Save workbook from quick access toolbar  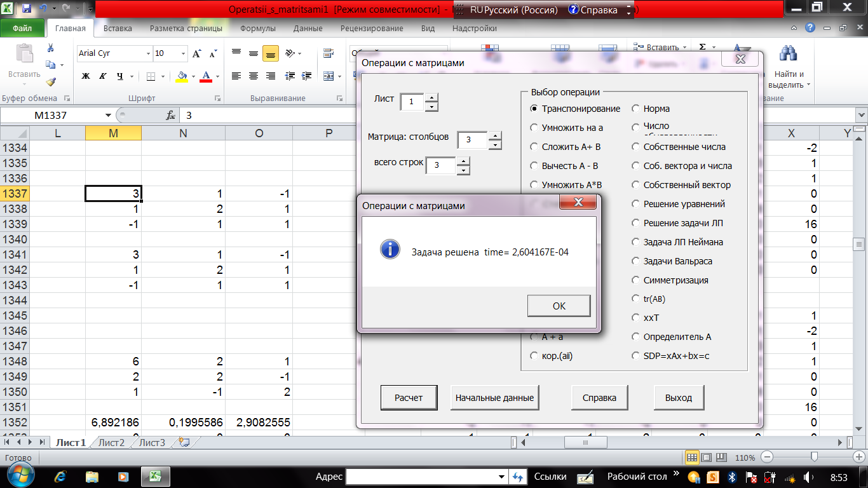26,10
